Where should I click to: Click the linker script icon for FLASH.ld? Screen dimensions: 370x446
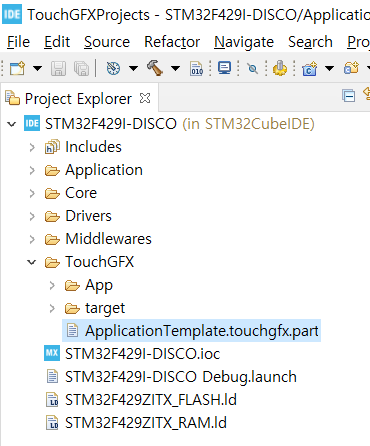pyautogui.click(x=52, y=400)
